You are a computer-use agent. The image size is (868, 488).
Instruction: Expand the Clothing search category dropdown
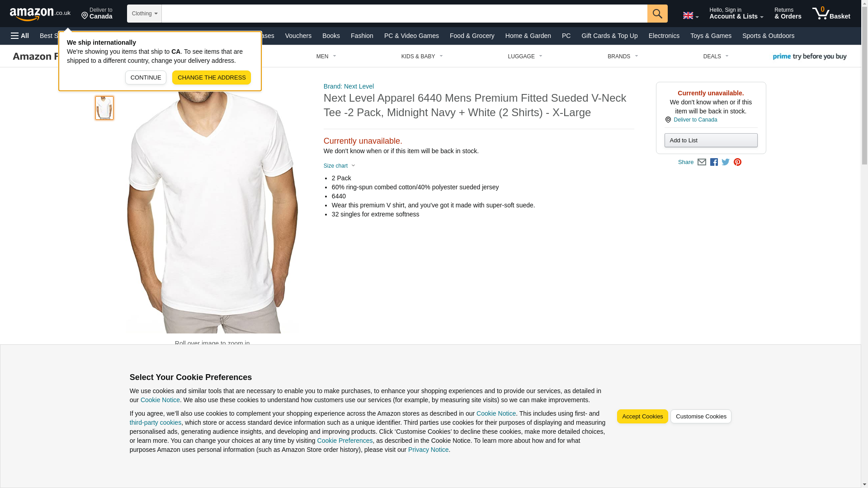tap(144, 14)
